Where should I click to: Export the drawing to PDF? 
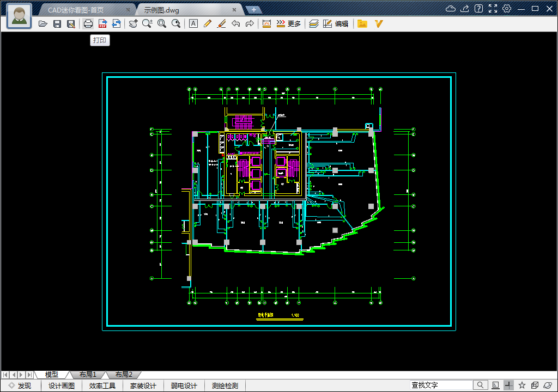pyautogui.click(x=102, y=23)
